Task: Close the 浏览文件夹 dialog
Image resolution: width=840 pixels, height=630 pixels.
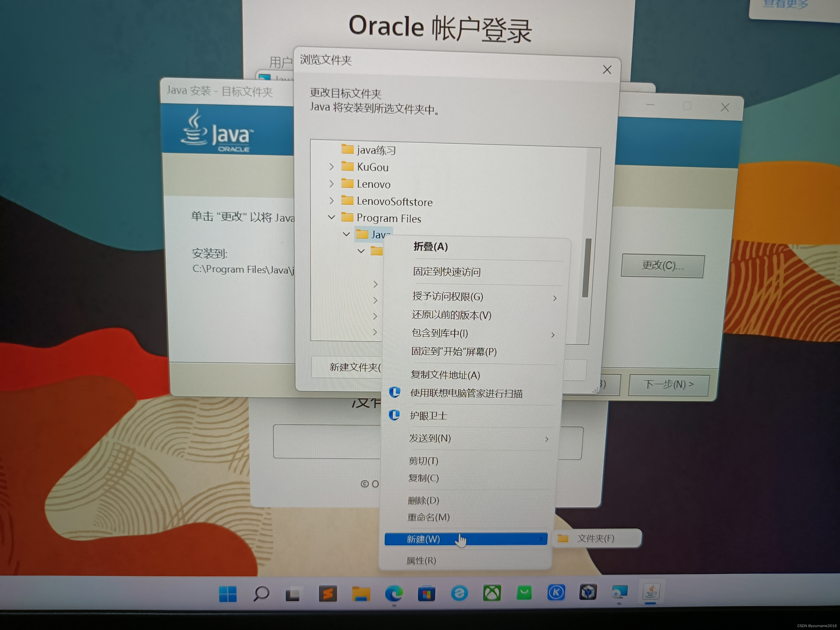Action: click(x=607, y=70)
